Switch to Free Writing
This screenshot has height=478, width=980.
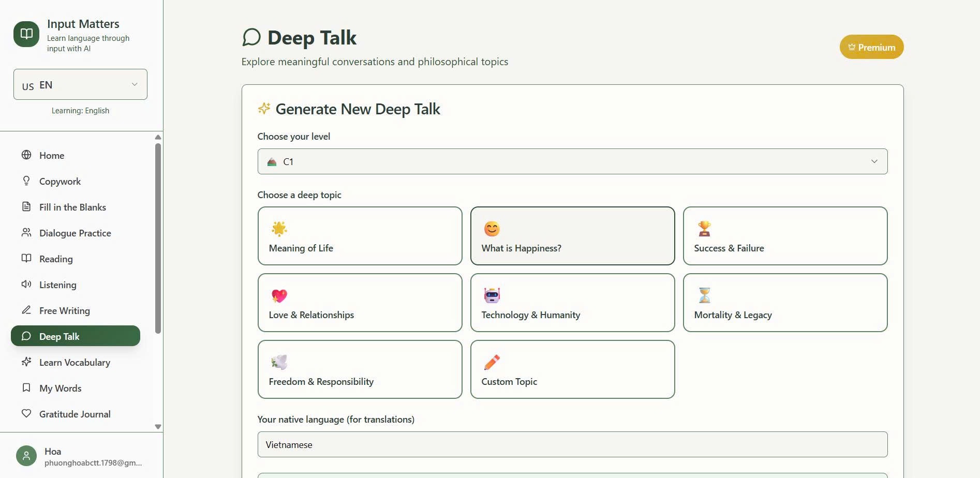[x=76, y=310]
